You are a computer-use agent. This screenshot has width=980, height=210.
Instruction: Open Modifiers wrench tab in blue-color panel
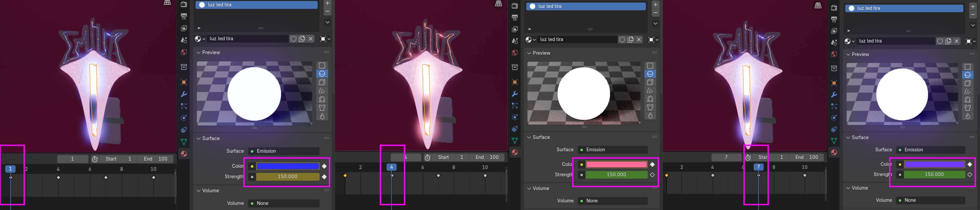[184, 94]
